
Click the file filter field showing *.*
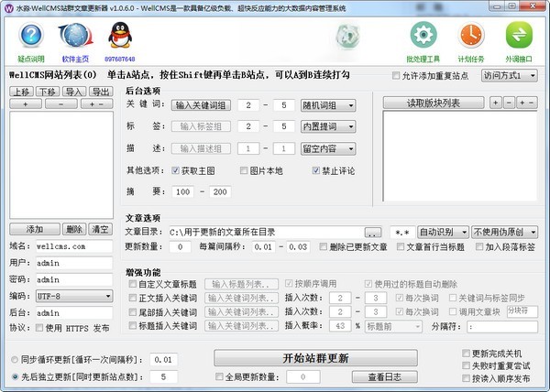coord(402,232)
